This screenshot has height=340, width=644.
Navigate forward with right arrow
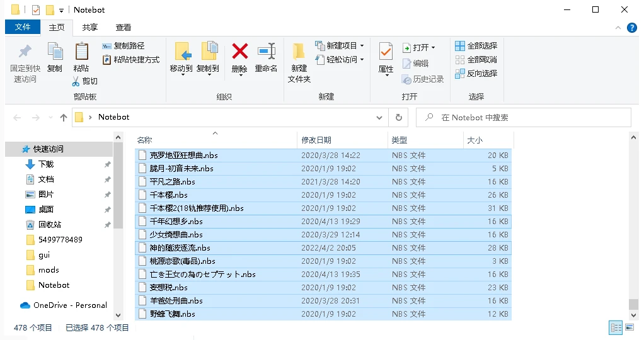[x=36, y=118]
